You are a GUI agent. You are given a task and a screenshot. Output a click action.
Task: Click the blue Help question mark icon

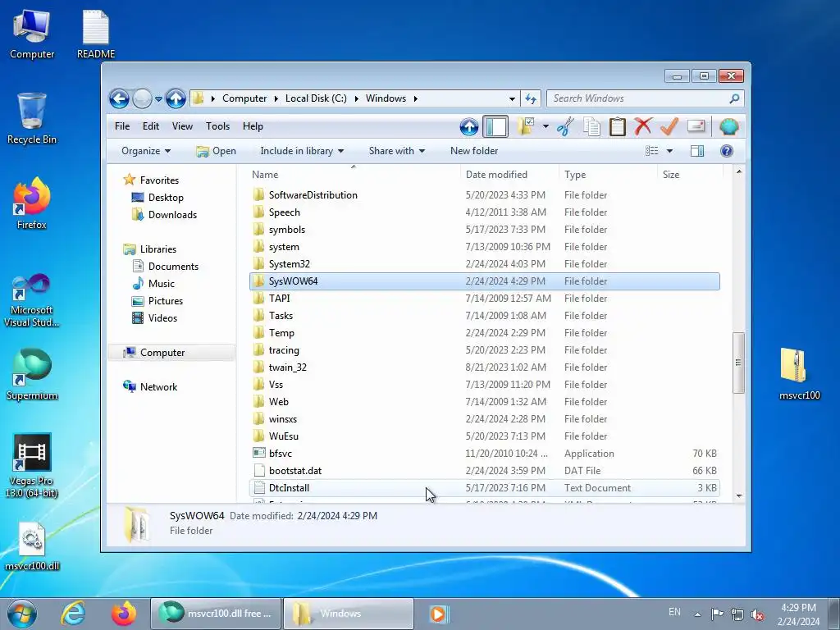coord(727,151)
